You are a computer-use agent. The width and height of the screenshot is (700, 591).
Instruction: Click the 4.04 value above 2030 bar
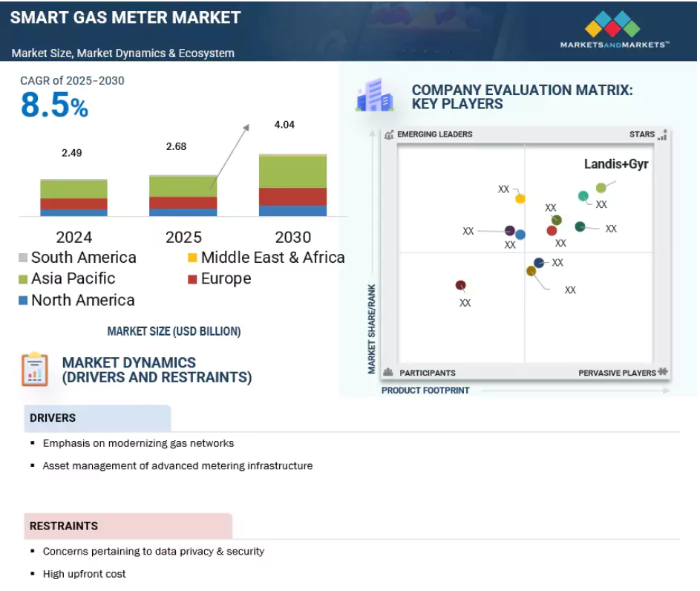(x=284, y=125)
